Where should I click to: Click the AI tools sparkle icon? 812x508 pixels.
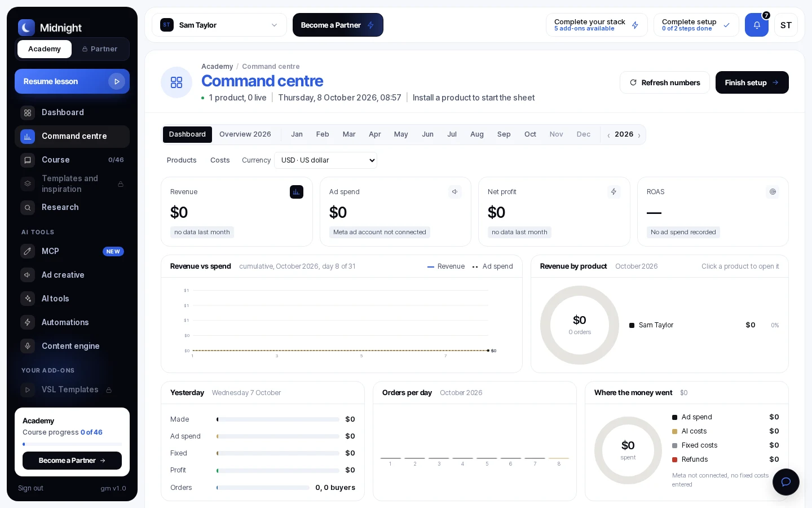28,299
